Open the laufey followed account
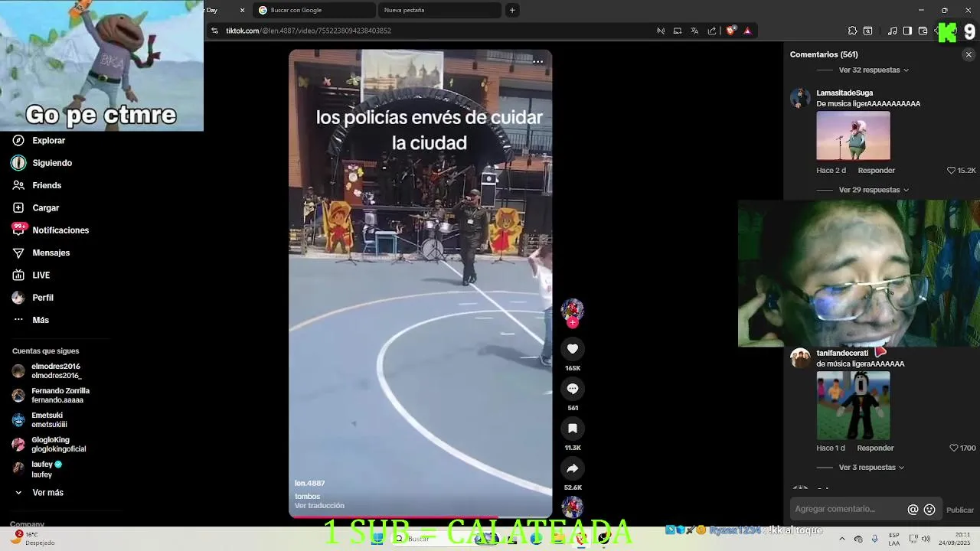The width and height of the screenshot is (980, 551). point(37,469)
